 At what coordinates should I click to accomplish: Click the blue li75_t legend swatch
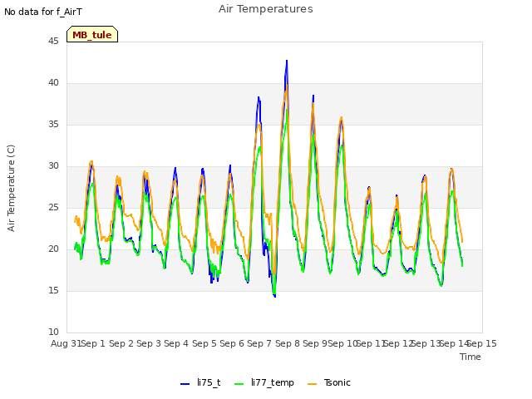tap(185, 384)
